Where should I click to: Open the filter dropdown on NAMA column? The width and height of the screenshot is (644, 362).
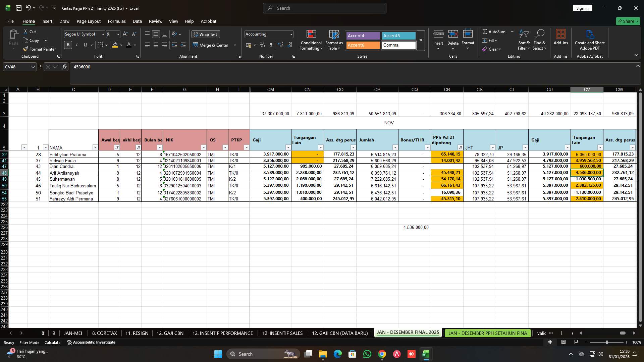coord(95,147)
